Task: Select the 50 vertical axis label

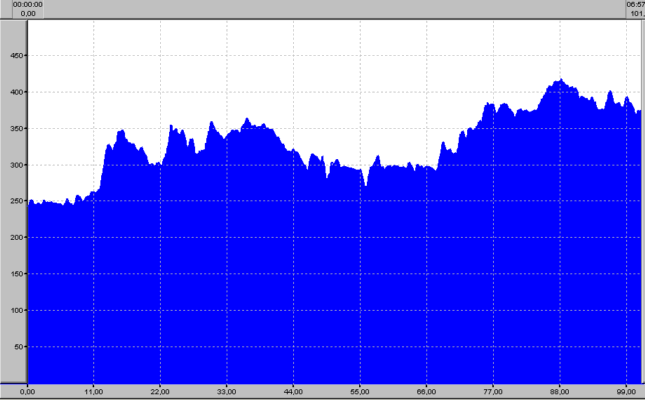Action: [17, 347]
